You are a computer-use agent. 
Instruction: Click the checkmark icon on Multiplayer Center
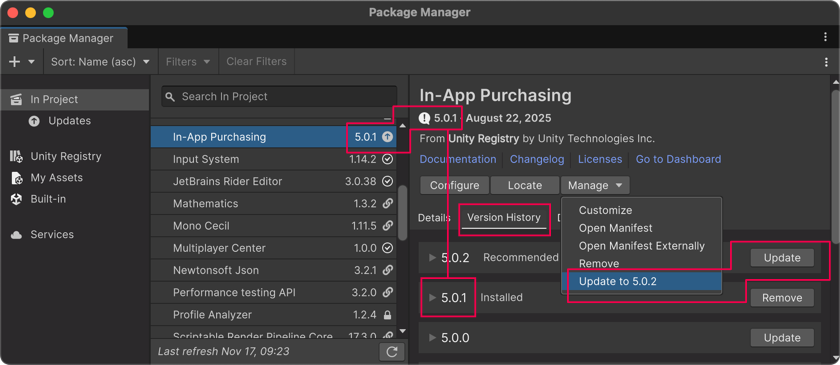388,248
